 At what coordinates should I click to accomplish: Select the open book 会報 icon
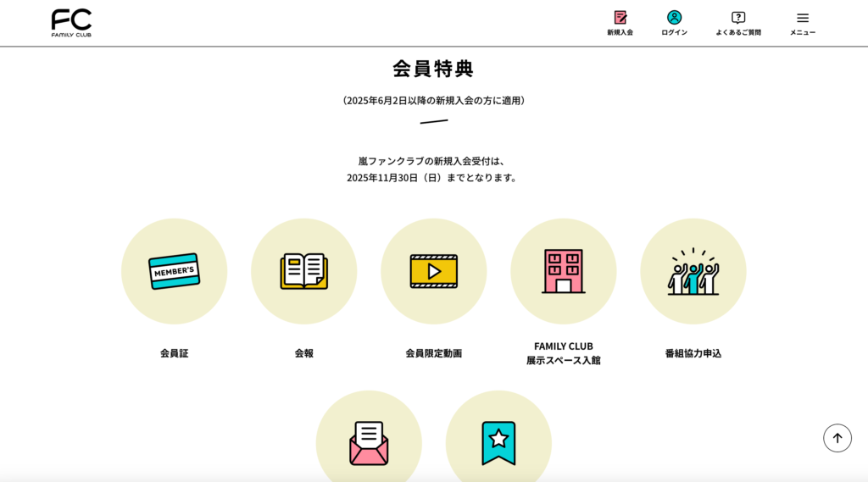(x=304, y=271)
